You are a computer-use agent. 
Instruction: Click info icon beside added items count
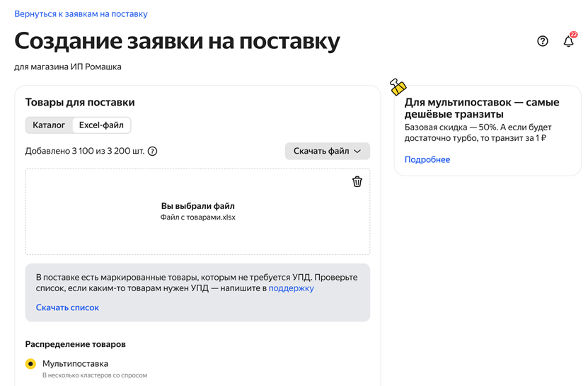click(x=152, y=151)
